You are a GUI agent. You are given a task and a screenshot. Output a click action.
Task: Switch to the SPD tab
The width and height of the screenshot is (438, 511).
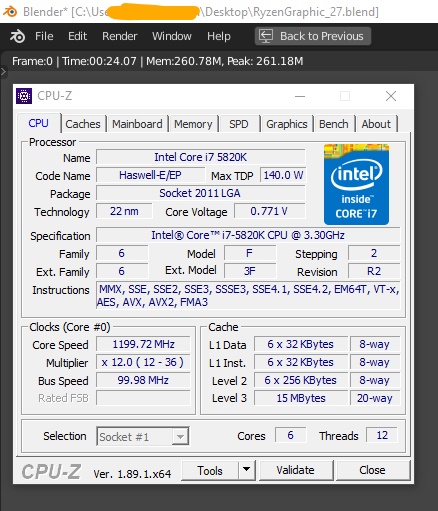pos(239,124)
